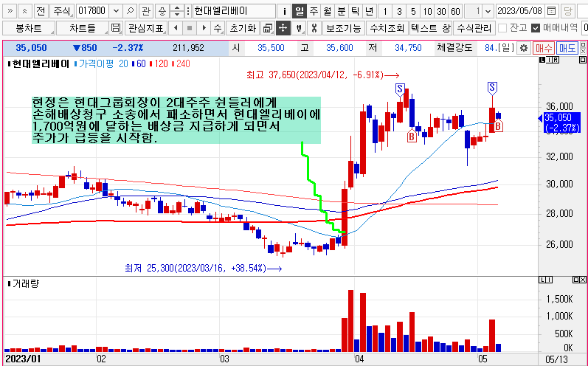
Task: Select interval 60 button
Action: [455, 11]
